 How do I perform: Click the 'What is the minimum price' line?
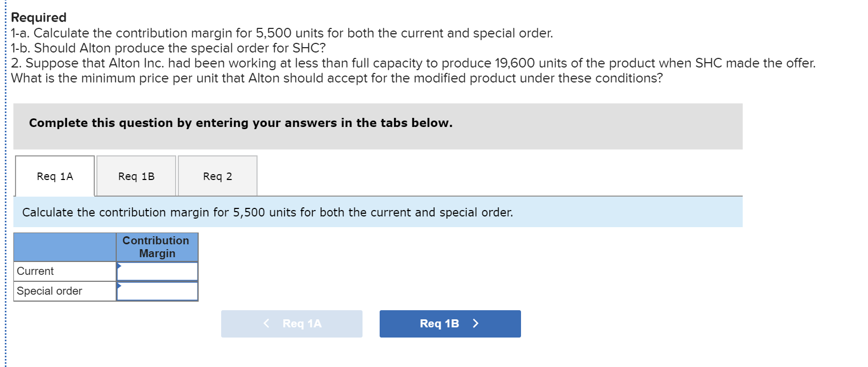[x=336, y=78]
